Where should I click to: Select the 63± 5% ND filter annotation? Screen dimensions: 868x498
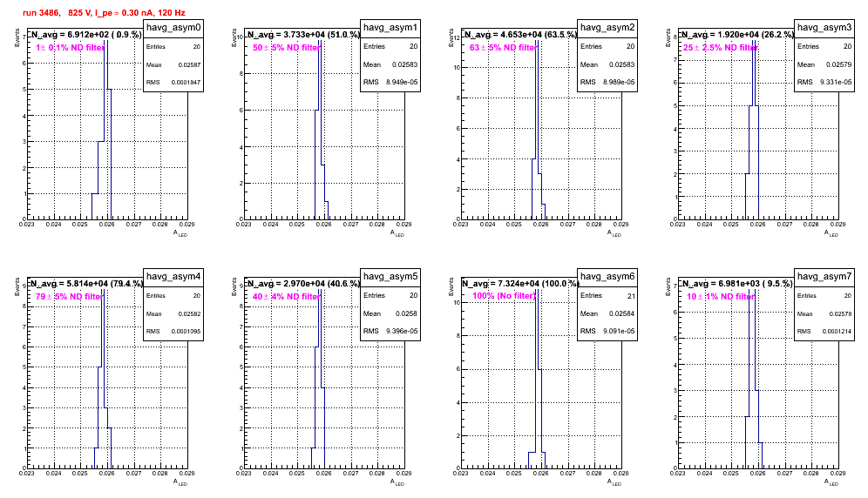[503, 48]
